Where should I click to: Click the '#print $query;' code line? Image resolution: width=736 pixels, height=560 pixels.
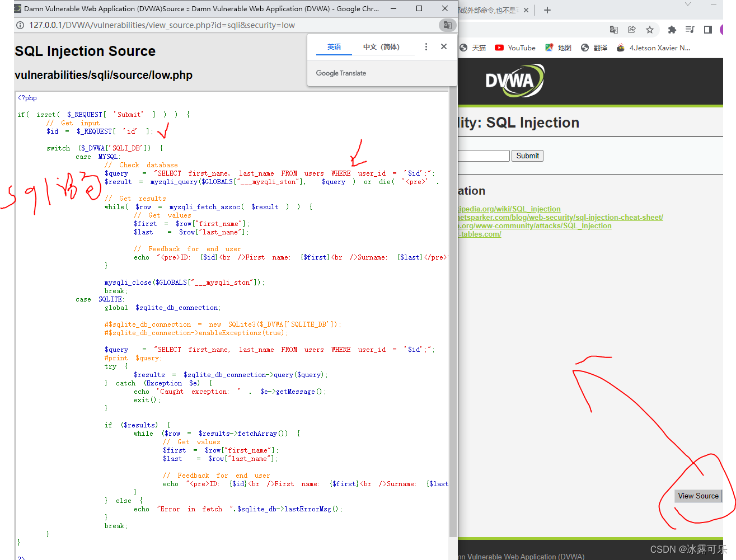coord(133,358)
